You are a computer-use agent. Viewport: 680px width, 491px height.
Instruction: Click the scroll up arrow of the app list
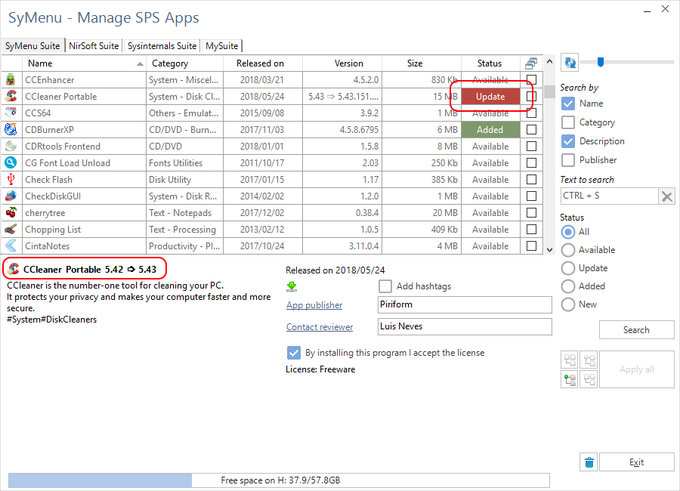pos(549,62)
